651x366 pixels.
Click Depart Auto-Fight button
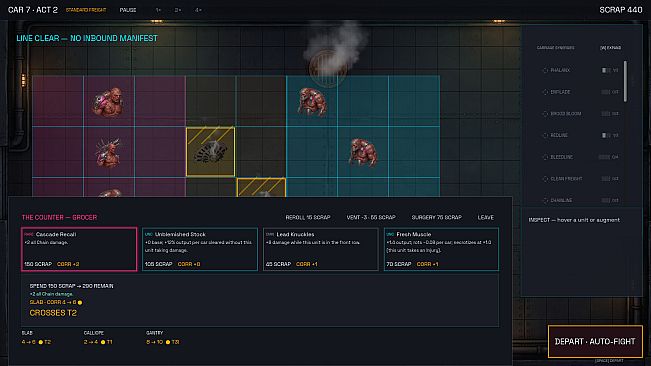595,342
